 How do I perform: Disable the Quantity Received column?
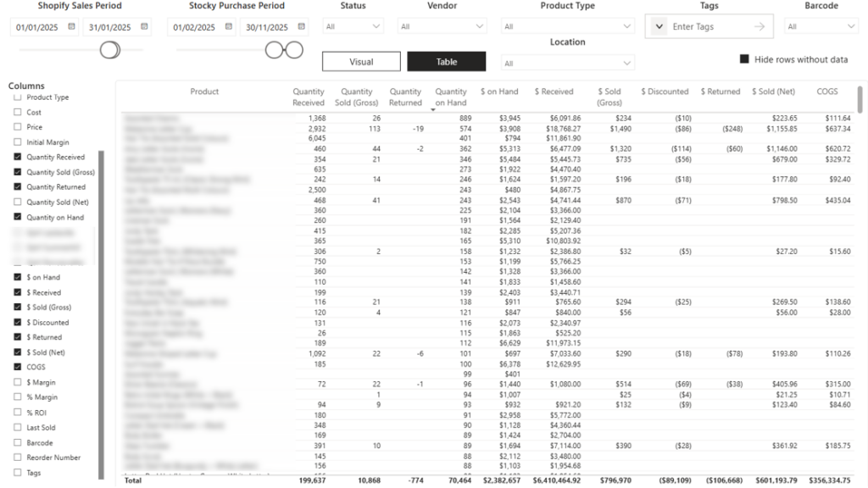pos(16,157)
